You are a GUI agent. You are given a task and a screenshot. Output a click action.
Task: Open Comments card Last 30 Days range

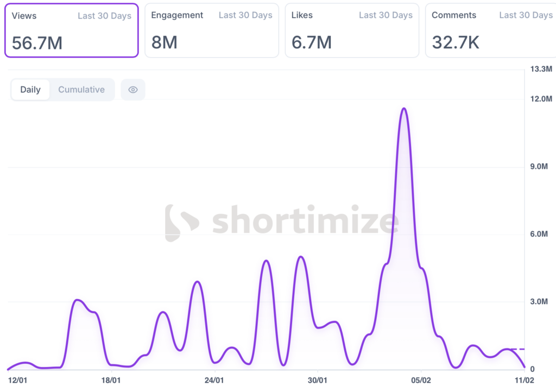(x=526, y=15)
